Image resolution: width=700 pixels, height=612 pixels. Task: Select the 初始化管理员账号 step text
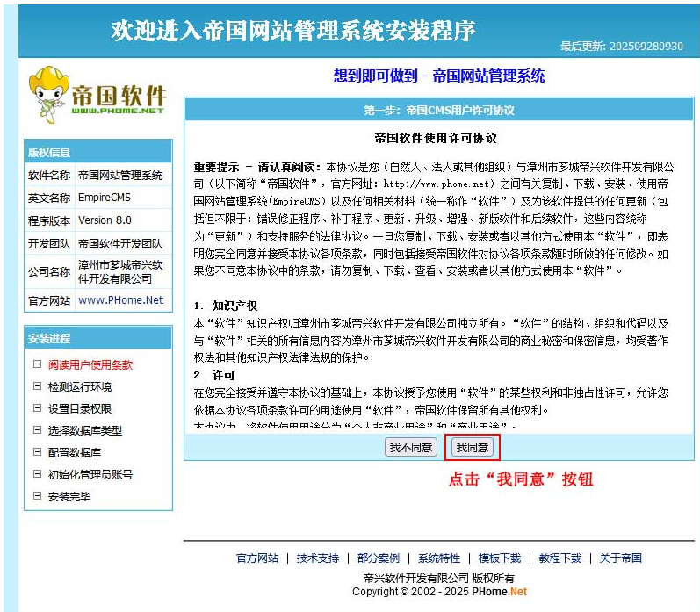(90, 474)
